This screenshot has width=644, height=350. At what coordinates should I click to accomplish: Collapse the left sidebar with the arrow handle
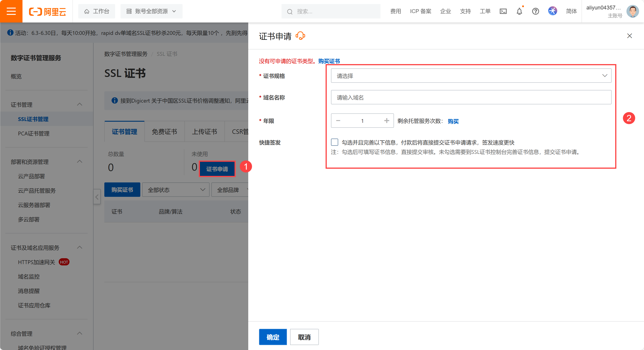[97, 197]
